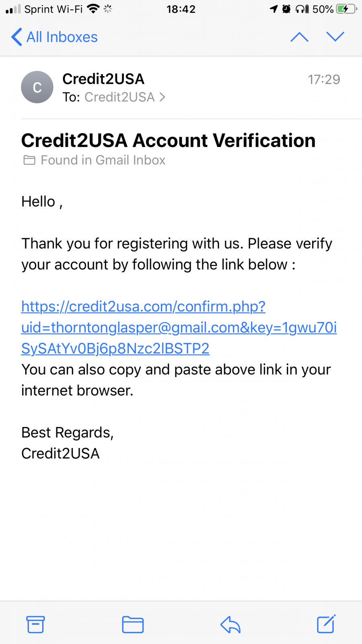Tap the battery indicator in status bar
This screenshot has width=362, height=644.
(x=346, y=9)
